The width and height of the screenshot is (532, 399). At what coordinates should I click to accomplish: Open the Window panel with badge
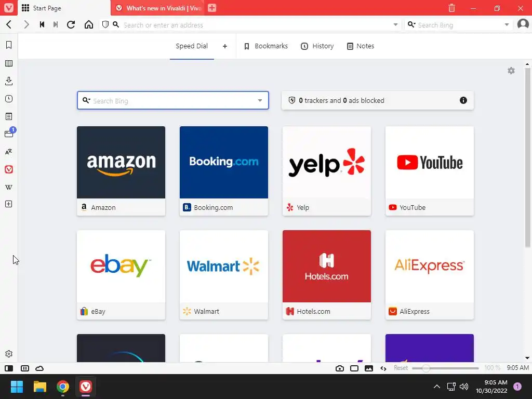tap(9, 133)
